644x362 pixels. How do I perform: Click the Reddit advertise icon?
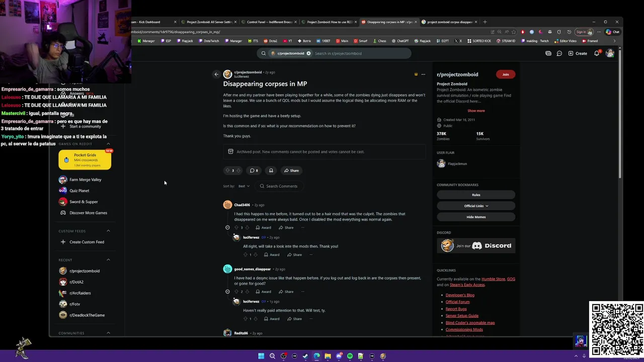click(548, 53)
